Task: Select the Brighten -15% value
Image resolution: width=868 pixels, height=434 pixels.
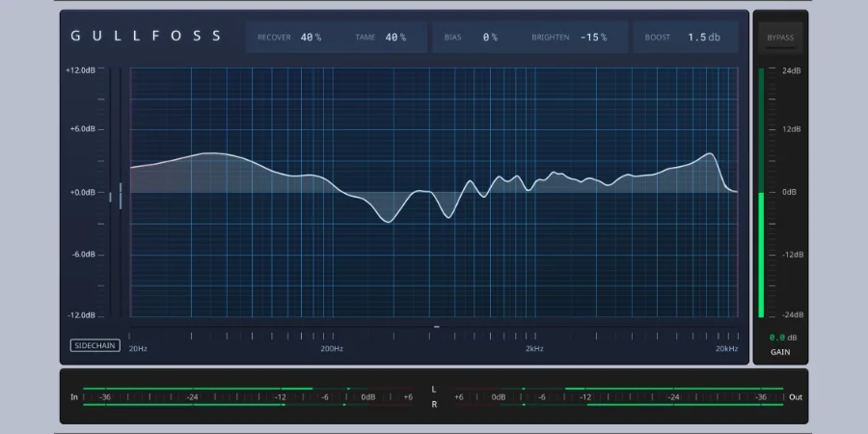Action: (x=593, y=37)
